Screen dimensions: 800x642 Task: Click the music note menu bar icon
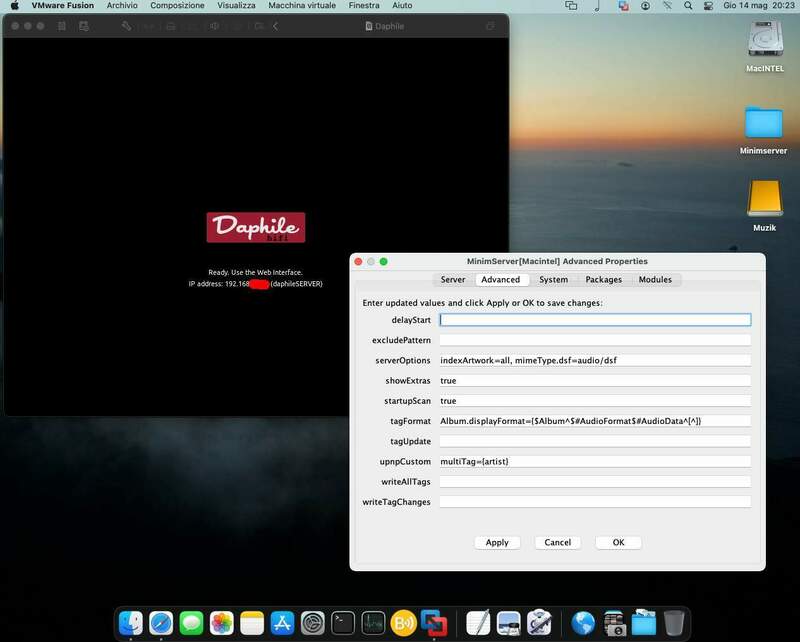click(597, 6)
